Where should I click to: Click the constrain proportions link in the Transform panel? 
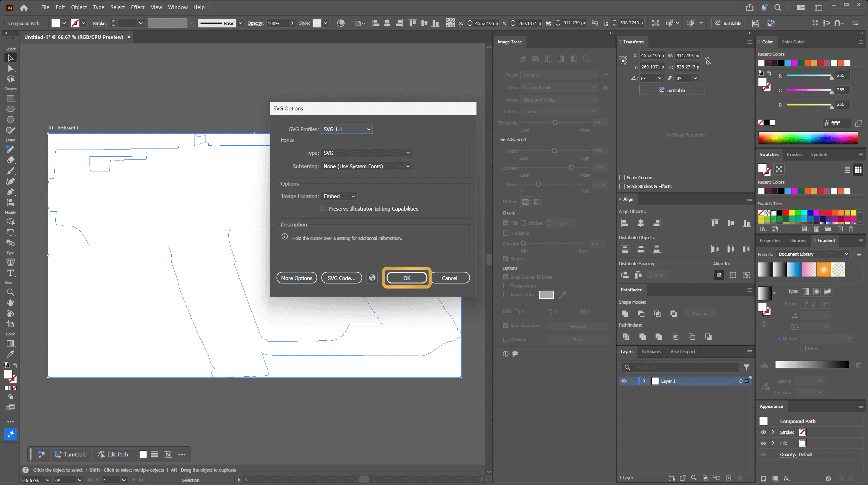(x=708, y=61)
